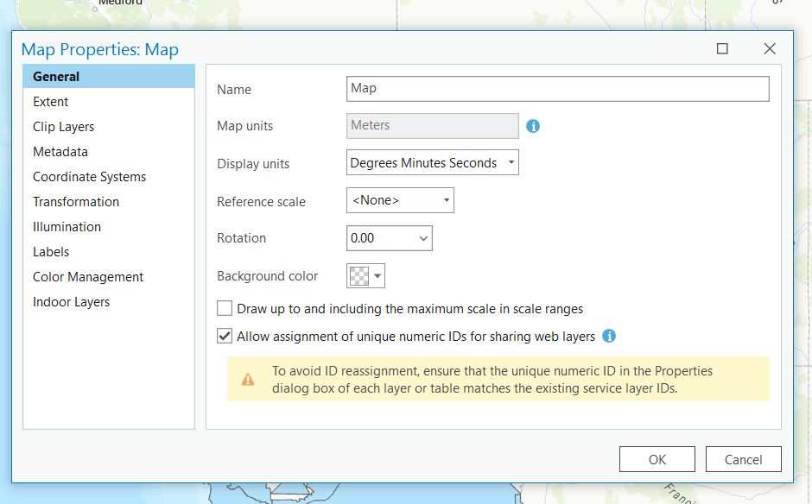The height and width of the screenshot is (504, 812).
Task: Open the Coordinate Systems page
Action: 90,177
